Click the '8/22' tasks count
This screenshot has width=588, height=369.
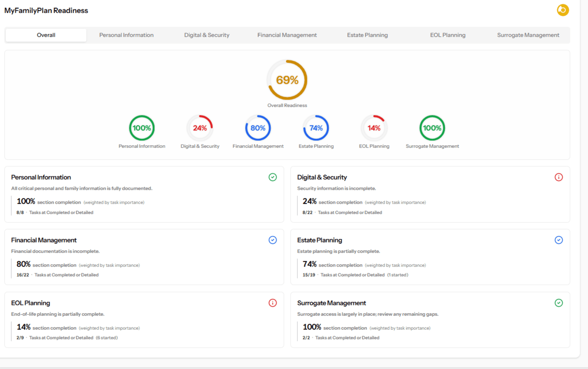[x=307, y=213]
